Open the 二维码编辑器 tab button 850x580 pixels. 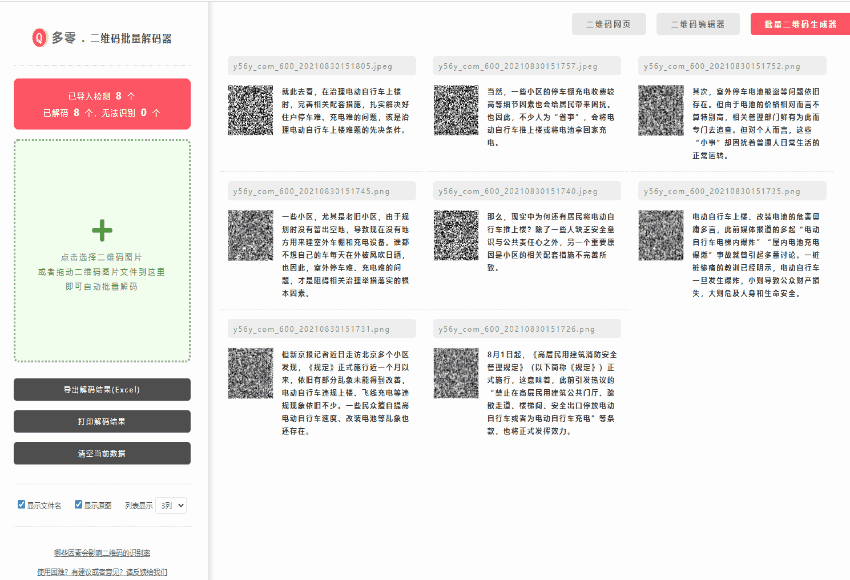tap(698, 24)
